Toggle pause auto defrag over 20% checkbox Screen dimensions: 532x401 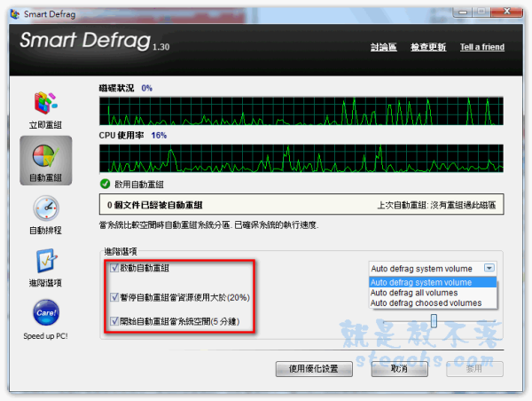(114, 297)
